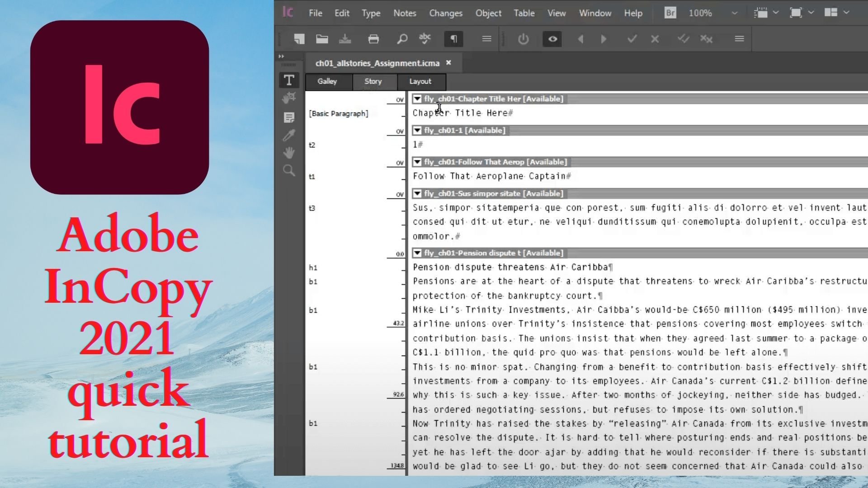Toggle the note/annotation tool
Screen dimensions: 868x488
(x=289, y=117)
